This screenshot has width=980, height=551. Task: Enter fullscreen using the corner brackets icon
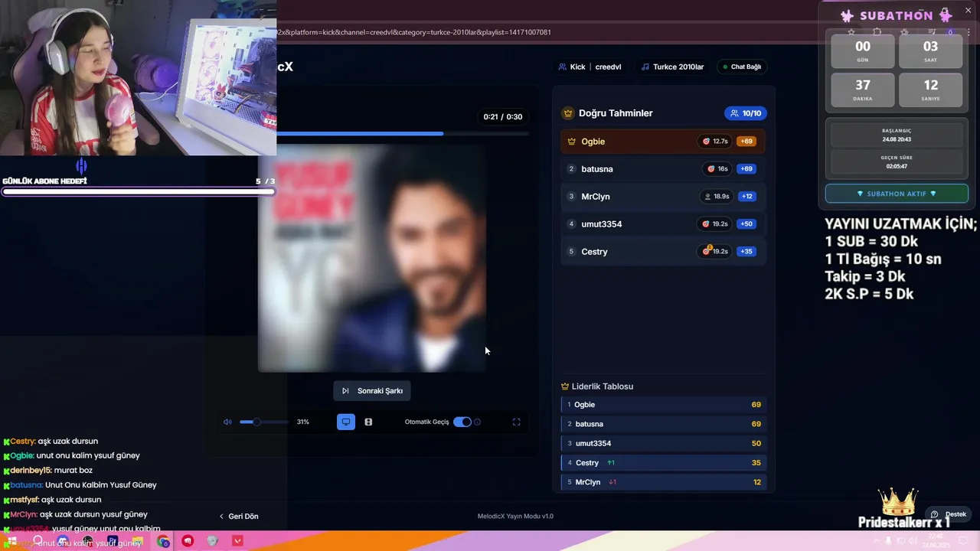[516, 422]
